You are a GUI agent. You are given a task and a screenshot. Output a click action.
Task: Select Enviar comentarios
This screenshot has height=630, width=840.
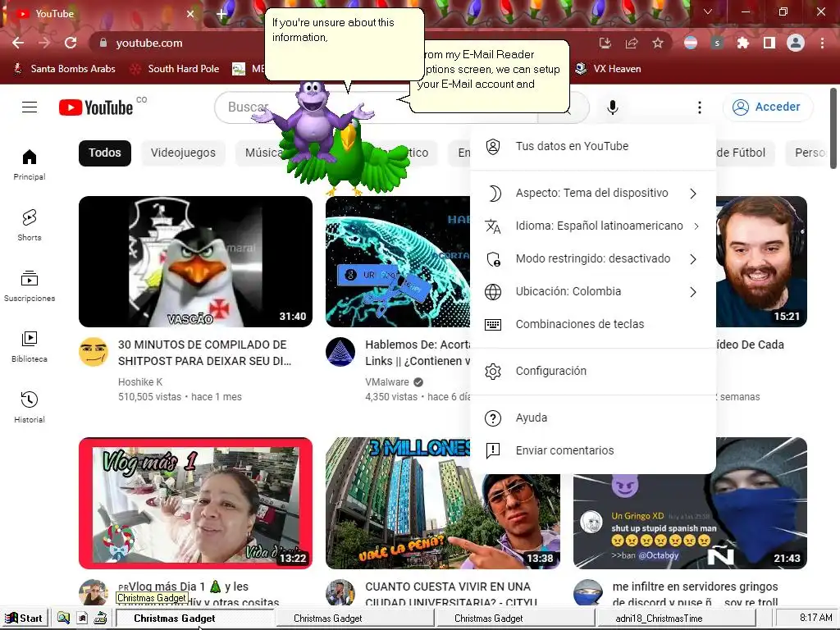593,450
